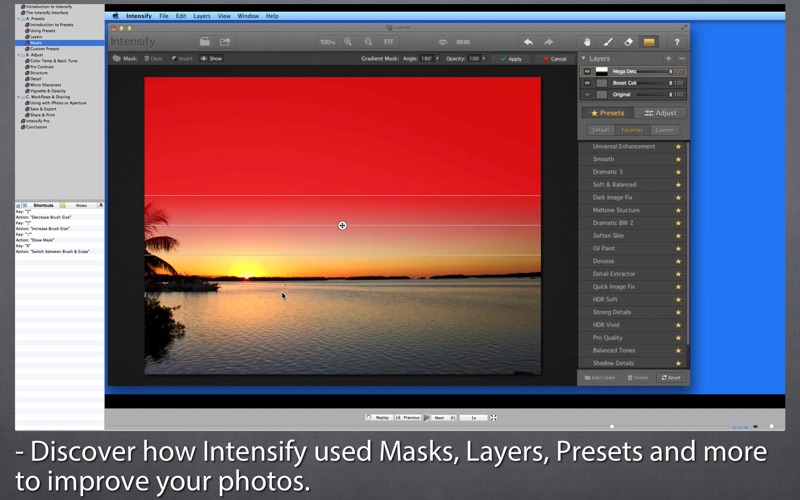Collapse the Layers panel triangle

pos(584,58)
